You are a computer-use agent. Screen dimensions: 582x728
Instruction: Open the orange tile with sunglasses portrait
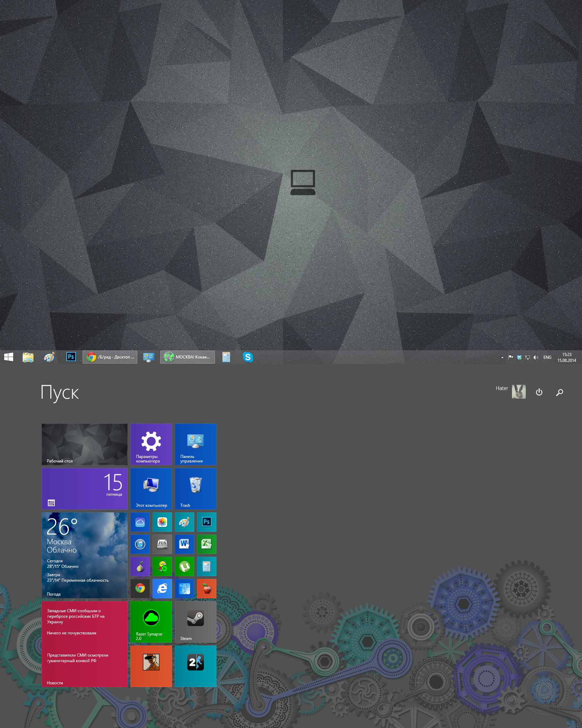coord(151,666)
